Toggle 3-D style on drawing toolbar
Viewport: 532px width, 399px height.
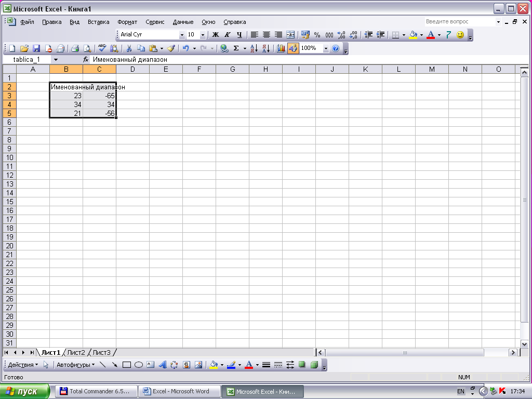pyautogui.click(x=314, y=365)
